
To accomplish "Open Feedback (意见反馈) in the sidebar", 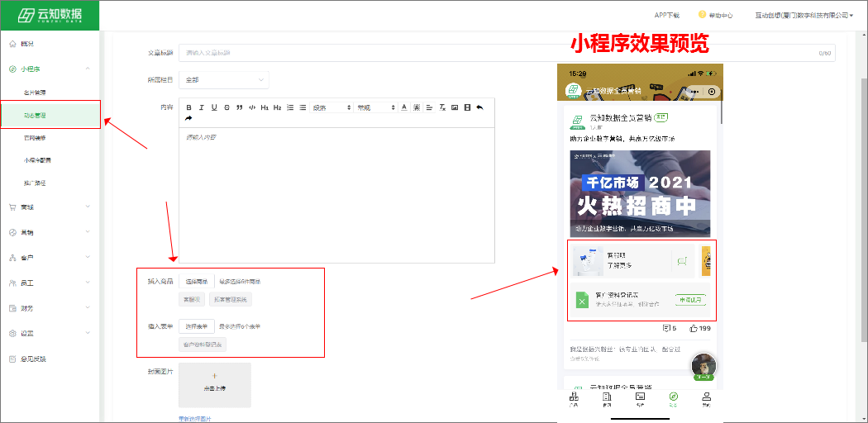I will click(50, 359).
